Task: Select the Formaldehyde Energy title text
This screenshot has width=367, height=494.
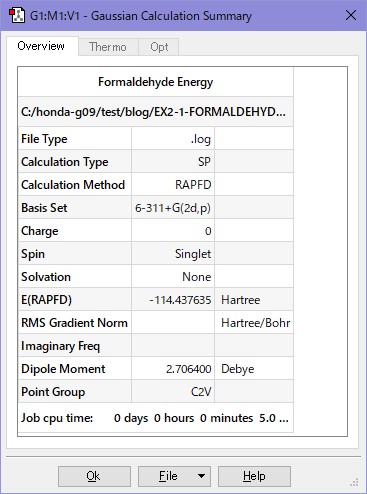Action: pos(155,82)
